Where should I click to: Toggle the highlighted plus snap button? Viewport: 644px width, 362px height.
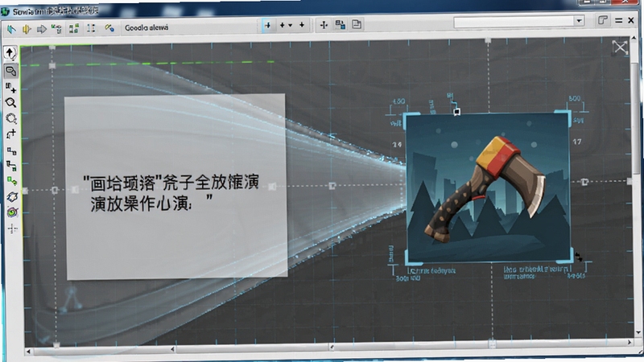point(268,26)
